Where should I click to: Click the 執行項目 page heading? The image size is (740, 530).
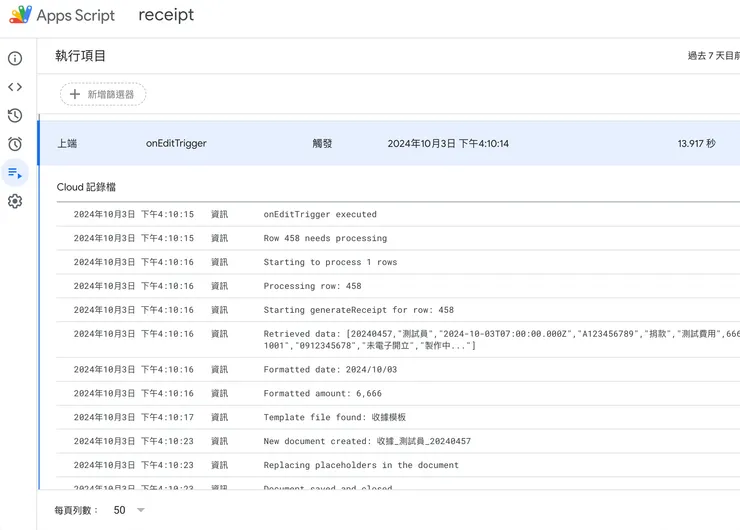80,56
